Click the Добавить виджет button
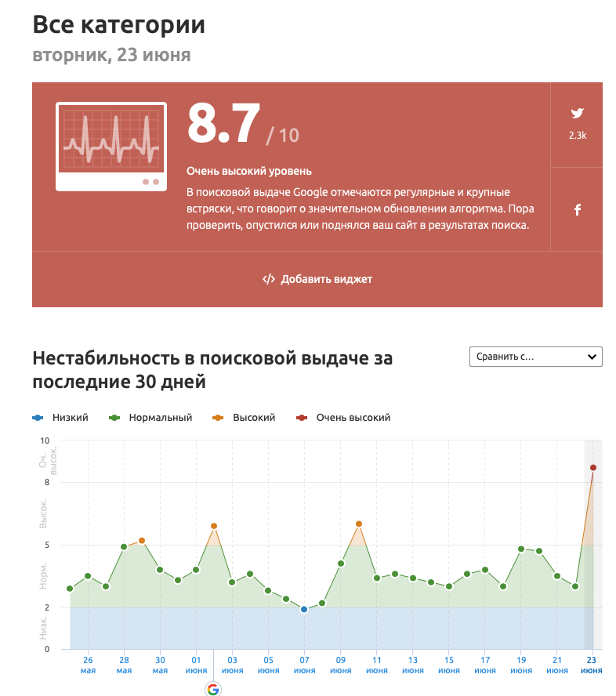Image resolution: width=616 pixels, height=696 pixels. [317, 279]
